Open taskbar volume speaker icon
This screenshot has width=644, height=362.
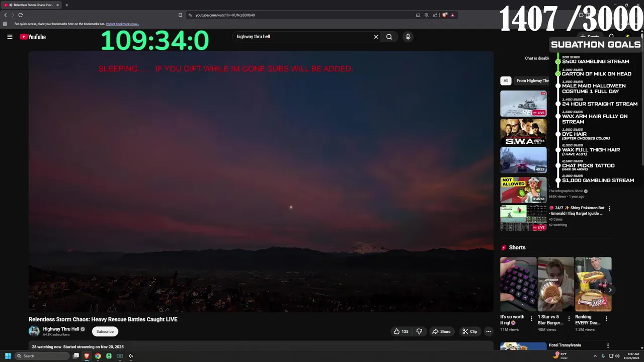tap(618, 356)
